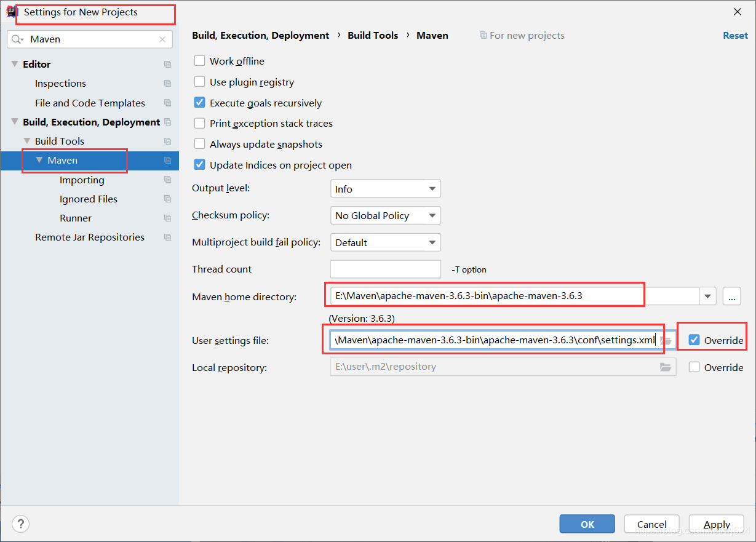
Task: Open the Output level dropdown showing Info
Action: point(386,189)
